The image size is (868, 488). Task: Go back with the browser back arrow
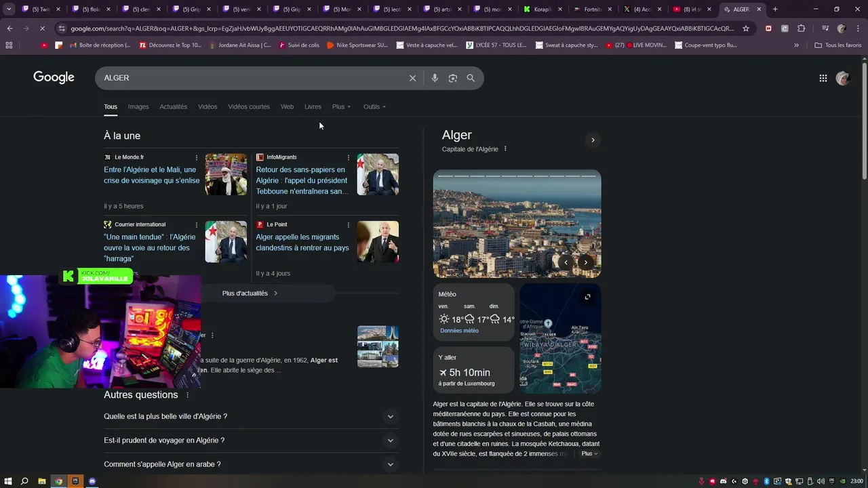tap(9, 28)
